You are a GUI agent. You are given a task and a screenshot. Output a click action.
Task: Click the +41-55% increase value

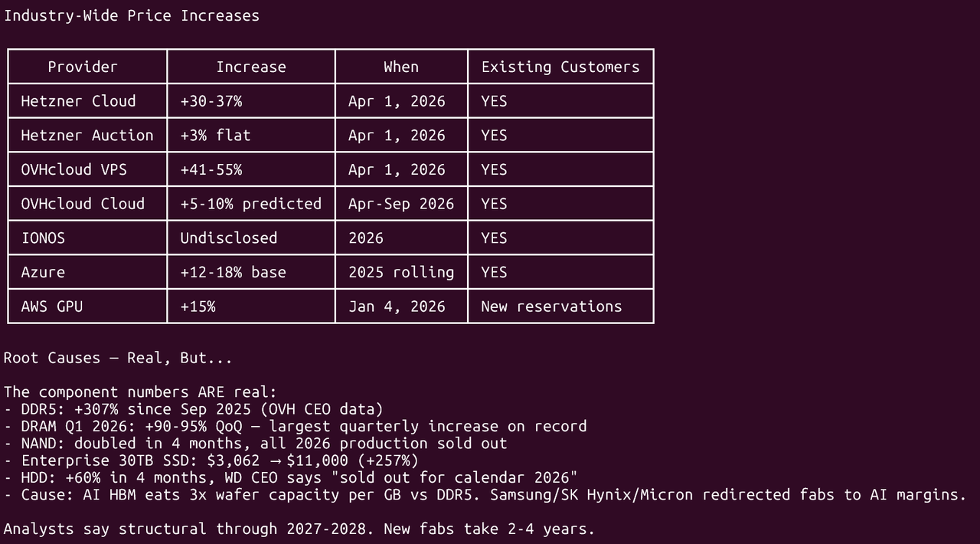coord(211,169)
